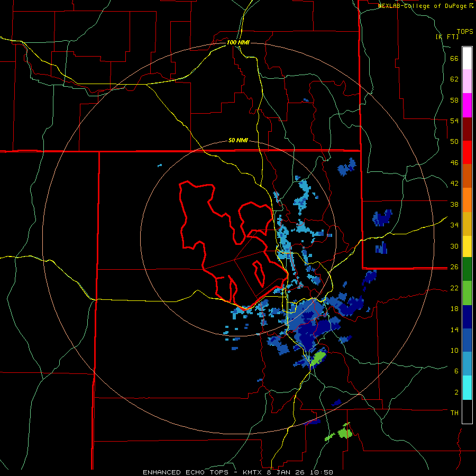Click the legend value 6
The width and height of the screenshot is (476, 476).
coord(456,371)
